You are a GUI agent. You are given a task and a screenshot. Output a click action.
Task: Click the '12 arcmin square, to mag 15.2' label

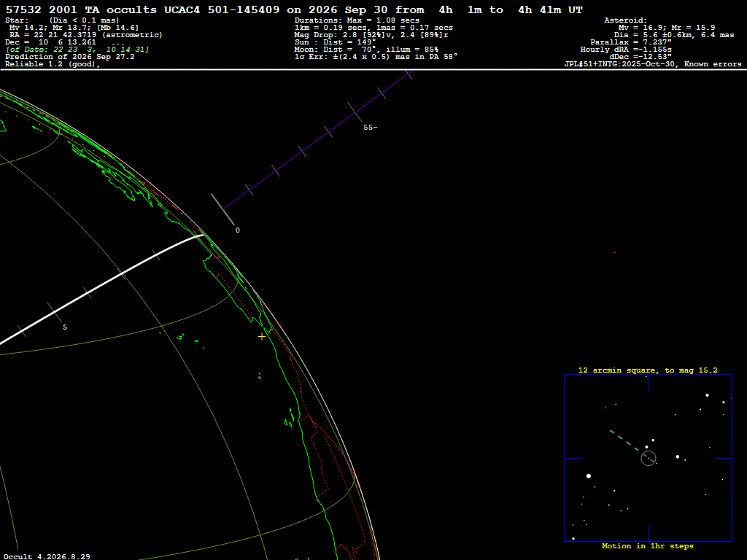tap(648, 370)
